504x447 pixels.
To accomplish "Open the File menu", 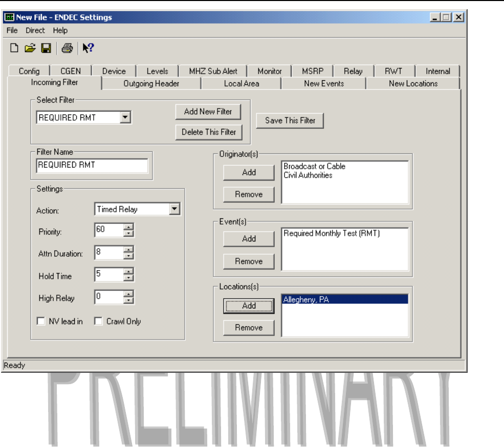I will (12, 30).
